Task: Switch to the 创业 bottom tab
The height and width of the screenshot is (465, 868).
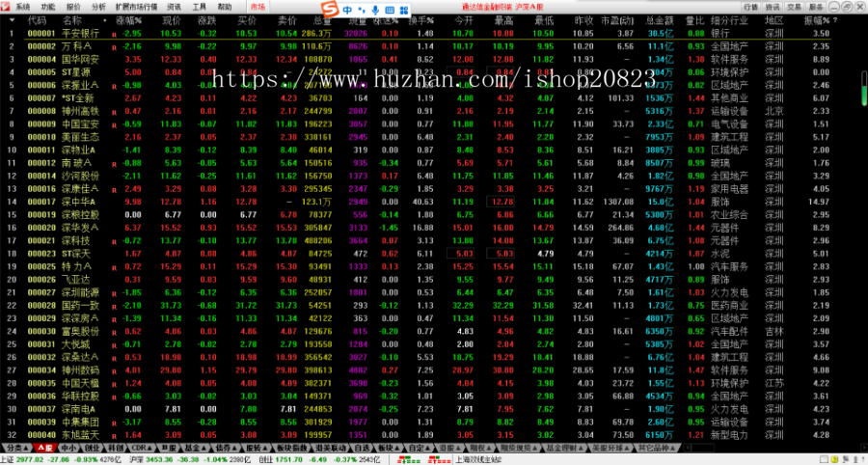Action: click(92, 448)
